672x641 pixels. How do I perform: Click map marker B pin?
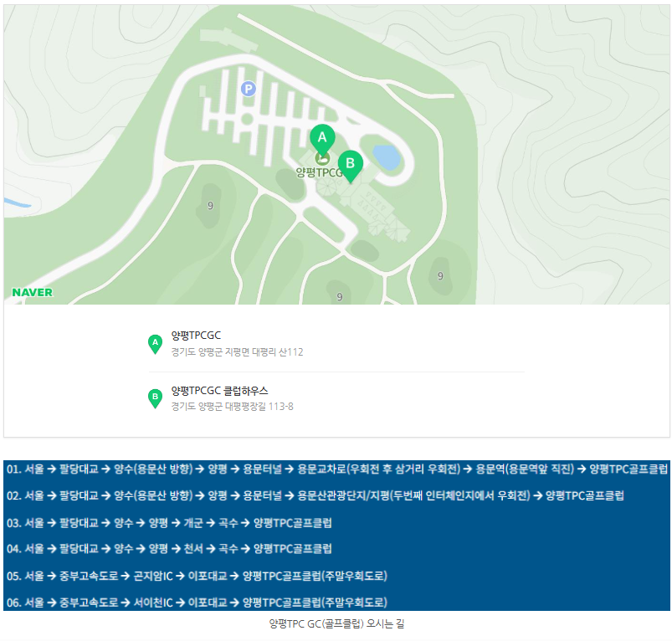(x=350, y=167)
